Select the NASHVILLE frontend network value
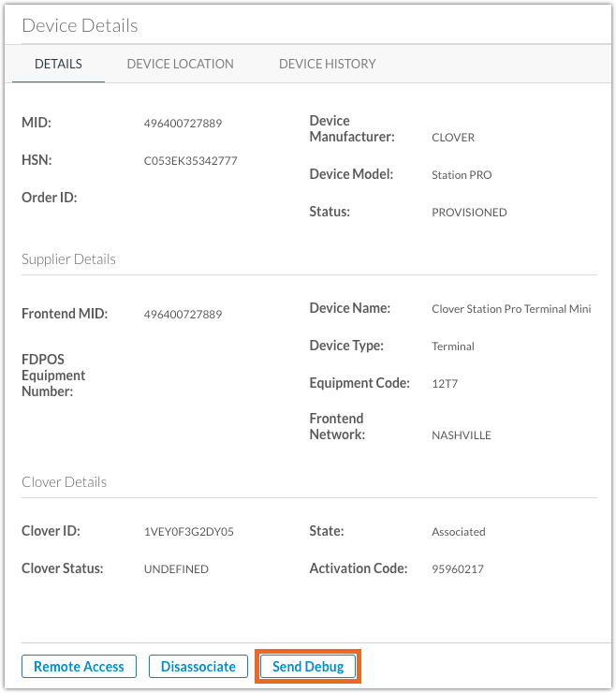616x693 pixels. tap(462, 435)
